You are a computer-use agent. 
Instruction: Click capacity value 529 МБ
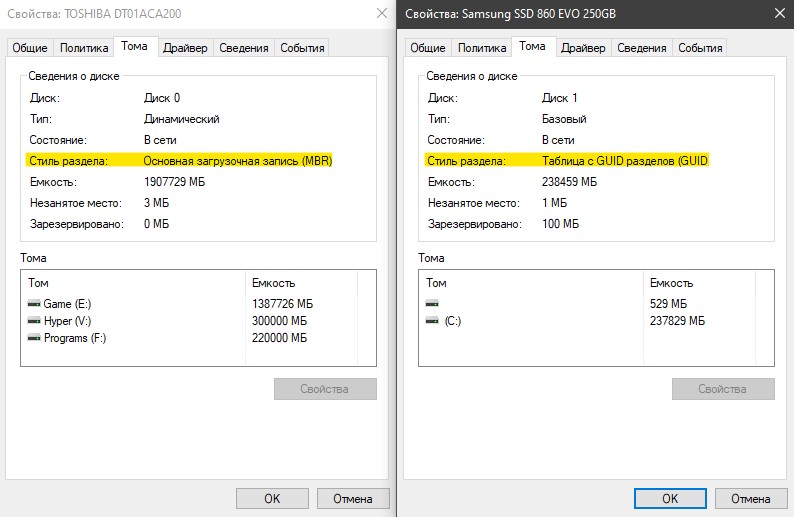pyautogui.click(x=668, y=304)
